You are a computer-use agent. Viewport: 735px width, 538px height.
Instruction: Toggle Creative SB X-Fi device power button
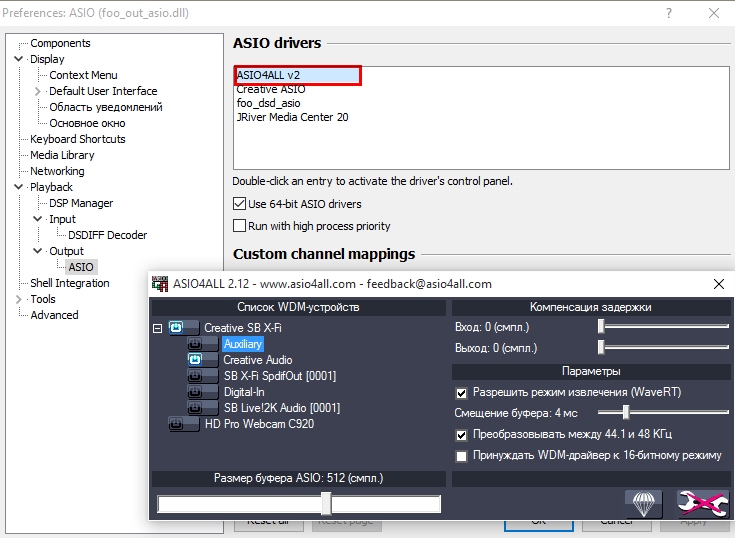(184, 328)
